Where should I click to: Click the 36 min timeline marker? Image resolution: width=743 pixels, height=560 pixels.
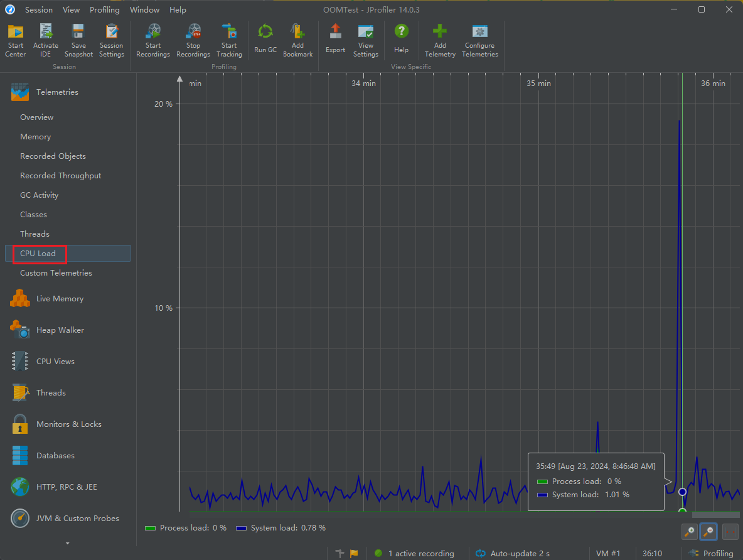[x=713, y=83]
